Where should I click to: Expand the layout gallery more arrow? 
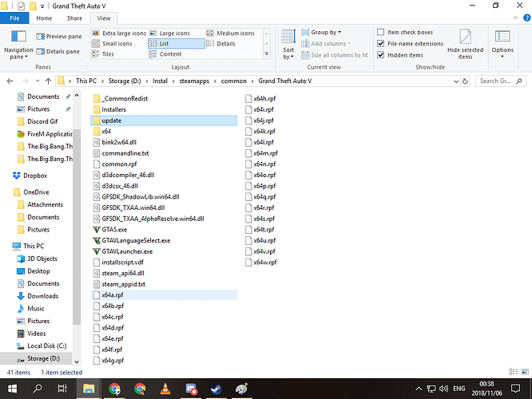point(267,54)
